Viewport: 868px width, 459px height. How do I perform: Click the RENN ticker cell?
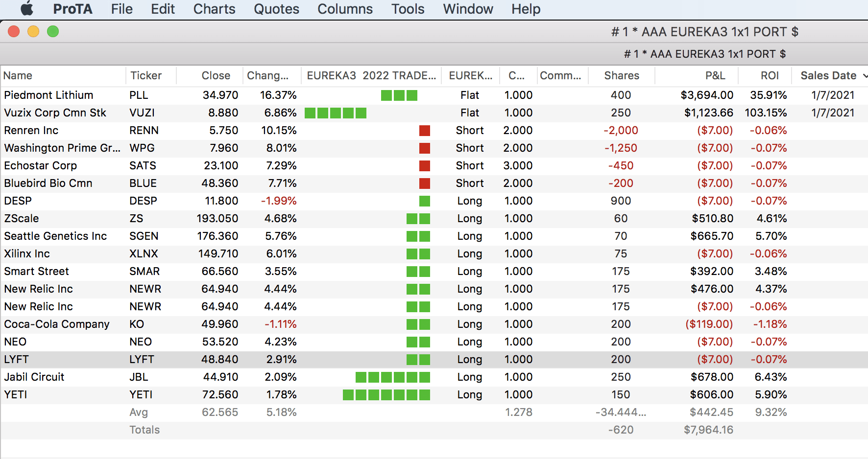(x=144, y=130)
